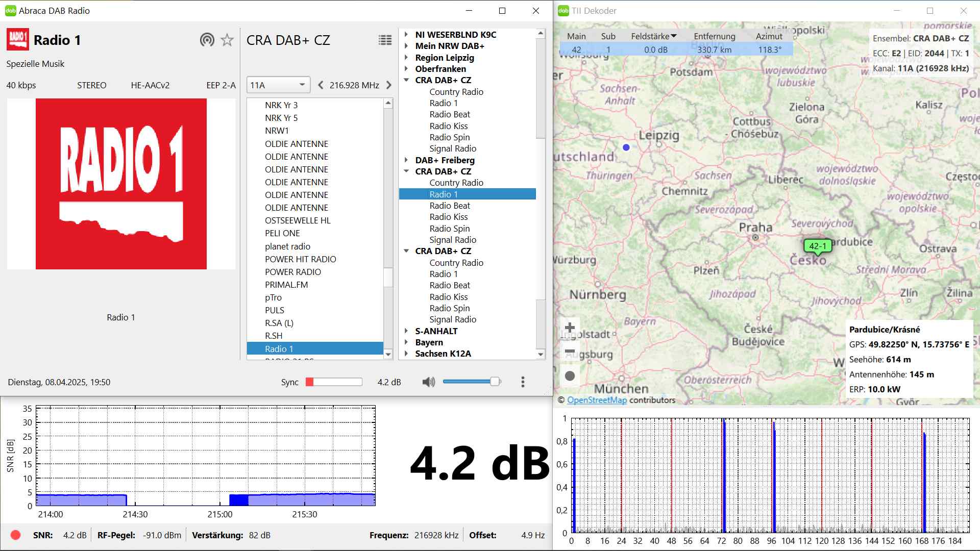Click the announcement broadcast icon beside Radio 1
This screenshot has height=551, width=980.
pos(207,40)
